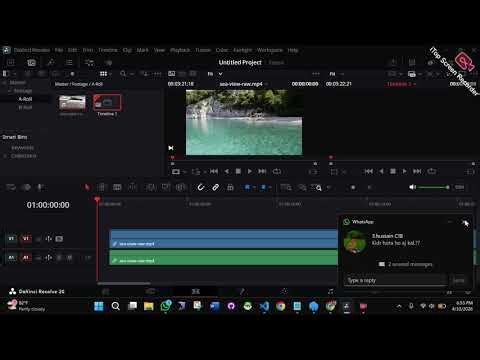Collapse the Footage bin folder

[10, 91]
